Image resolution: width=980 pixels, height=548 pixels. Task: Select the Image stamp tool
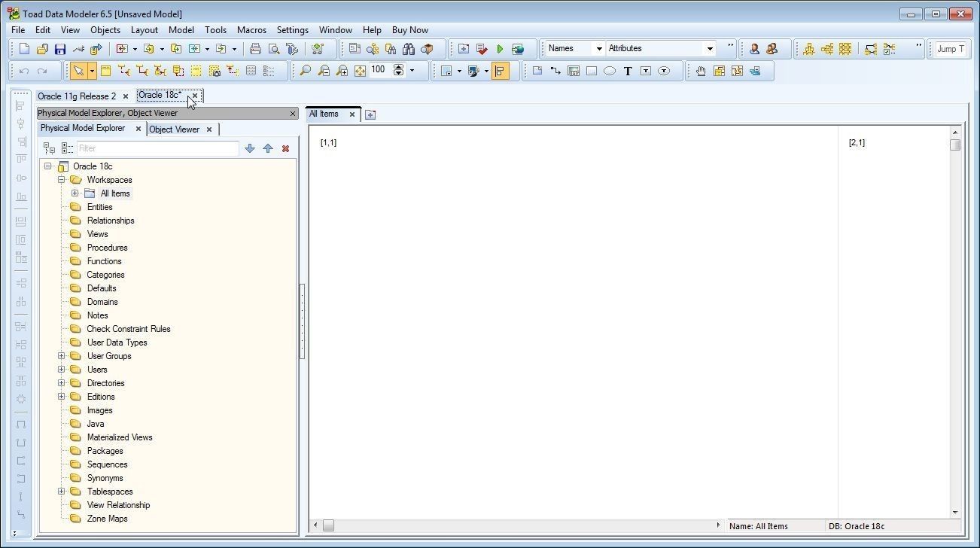click(x=574, y=71)
